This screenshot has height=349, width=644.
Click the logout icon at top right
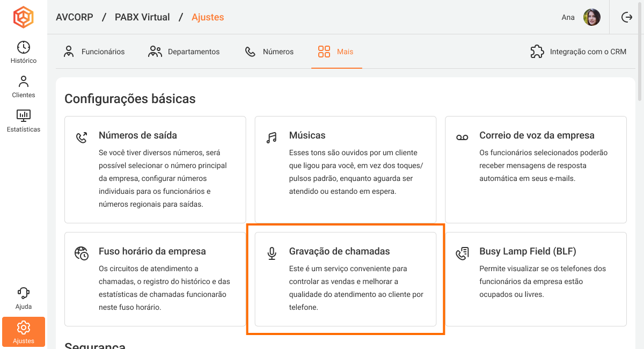626,17
